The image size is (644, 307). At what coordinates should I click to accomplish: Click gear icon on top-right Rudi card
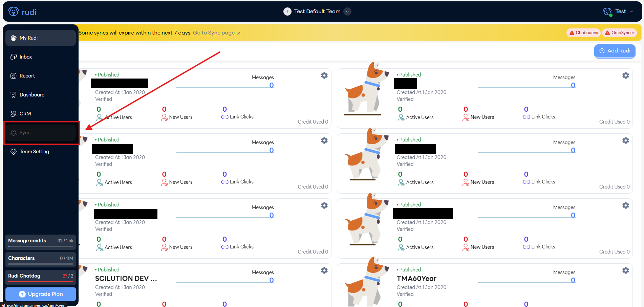click(x=625, y=75)
